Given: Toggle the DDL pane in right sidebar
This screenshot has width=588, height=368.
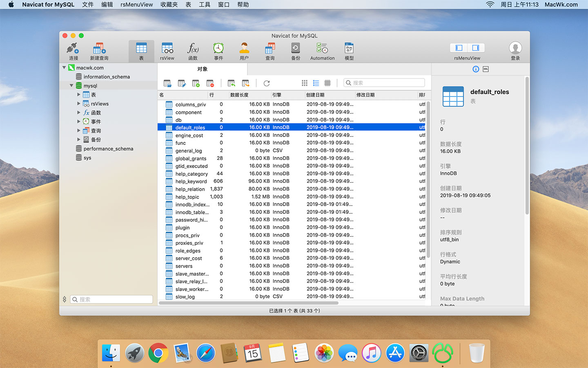Looking at the screenshot, I should click(x=486, y=69).
